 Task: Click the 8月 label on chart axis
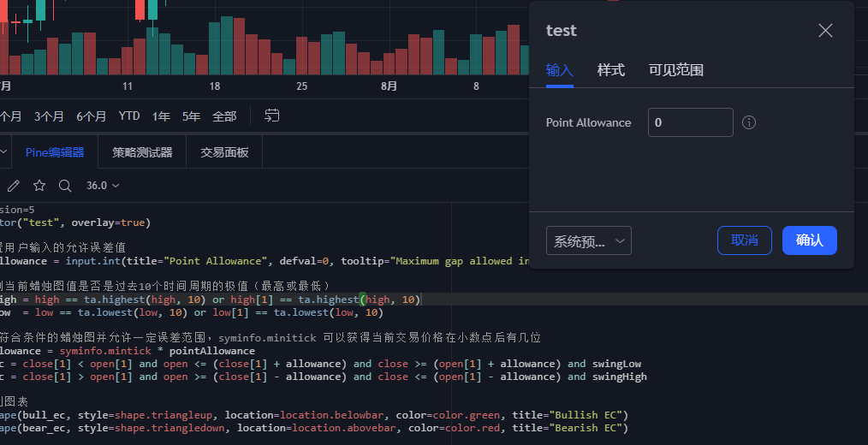coord(389,86)
